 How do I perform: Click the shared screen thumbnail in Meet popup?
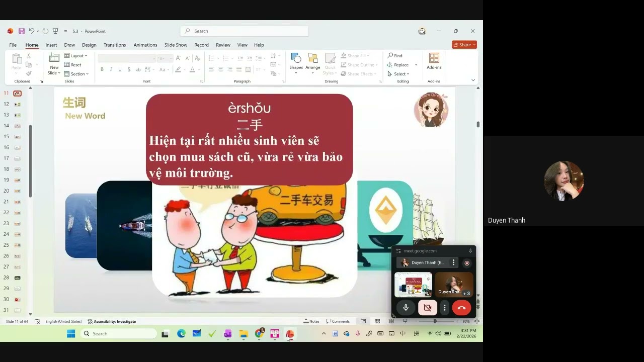[x=413, y=285]
